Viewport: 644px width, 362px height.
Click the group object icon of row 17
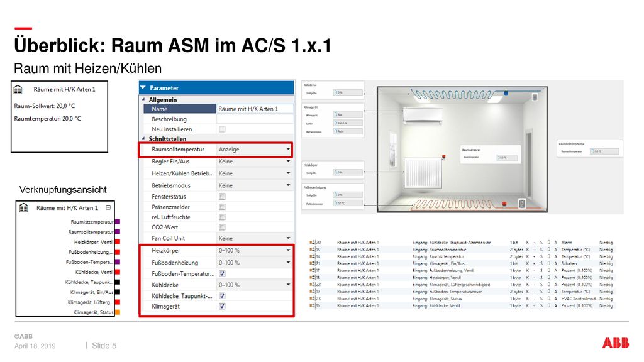pos(312,270)
